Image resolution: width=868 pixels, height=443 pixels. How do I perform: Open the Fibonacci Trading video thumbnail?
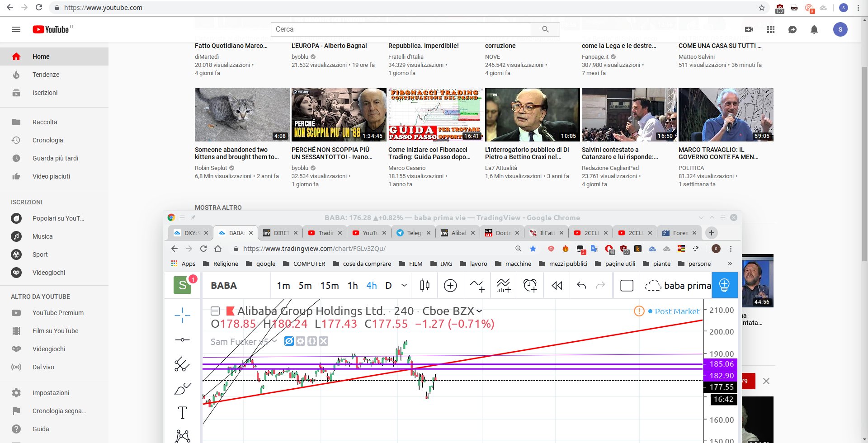435,115
